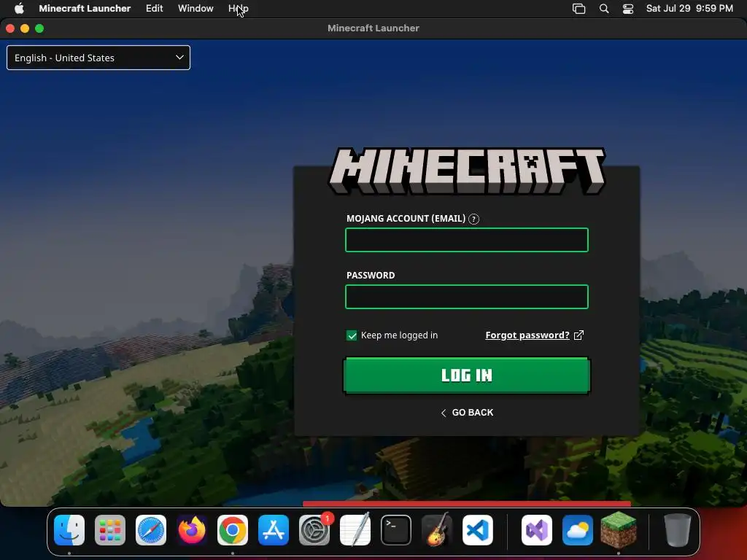Viewport: 747px width, 560px height.
Task: Open System Settings with notification badge
Action: click(x=314, y=530)
